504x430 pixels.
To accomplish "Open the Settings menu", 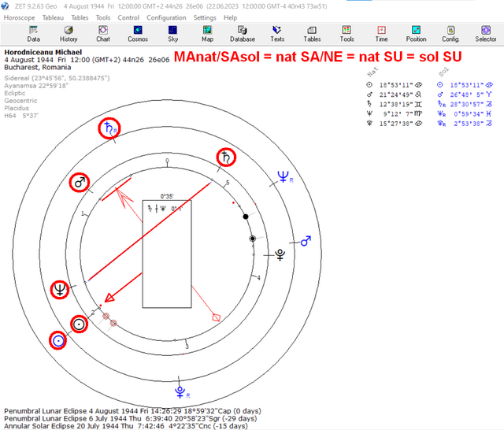I will [x=206, y=17].
